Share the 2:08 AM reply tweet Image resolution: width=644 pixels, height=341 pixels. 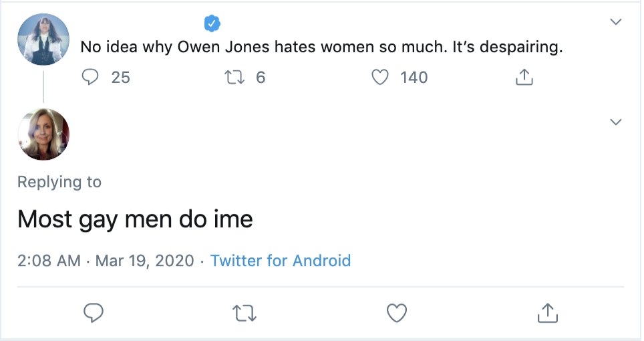click(x=547, y=312)
